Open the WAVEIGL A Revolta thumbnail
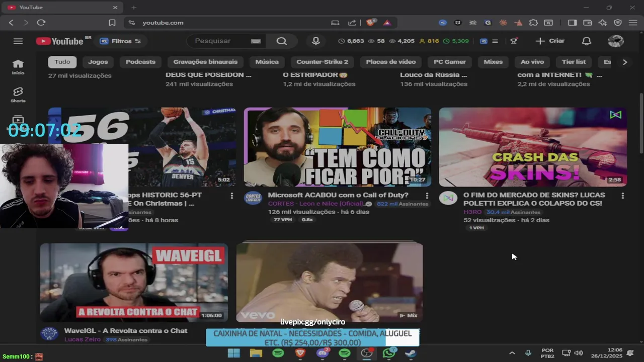The width and height of the screenshot is (644, 362). tap(134, 283)
